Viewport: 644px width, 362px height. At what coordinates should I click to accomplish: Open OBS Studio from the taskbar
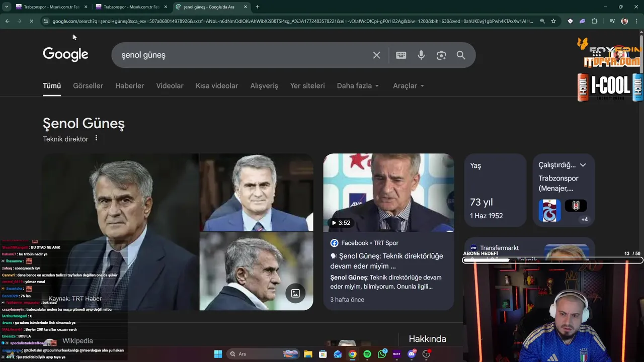[427, 354]
